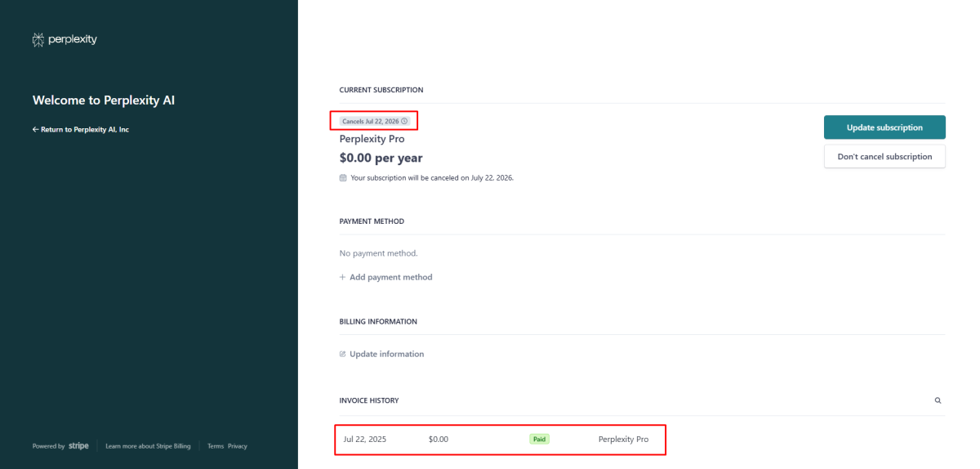The image size is (980, 469).
Task: Click the Perplexity logo in the sidebar
Action: click(x=65, y=39)
